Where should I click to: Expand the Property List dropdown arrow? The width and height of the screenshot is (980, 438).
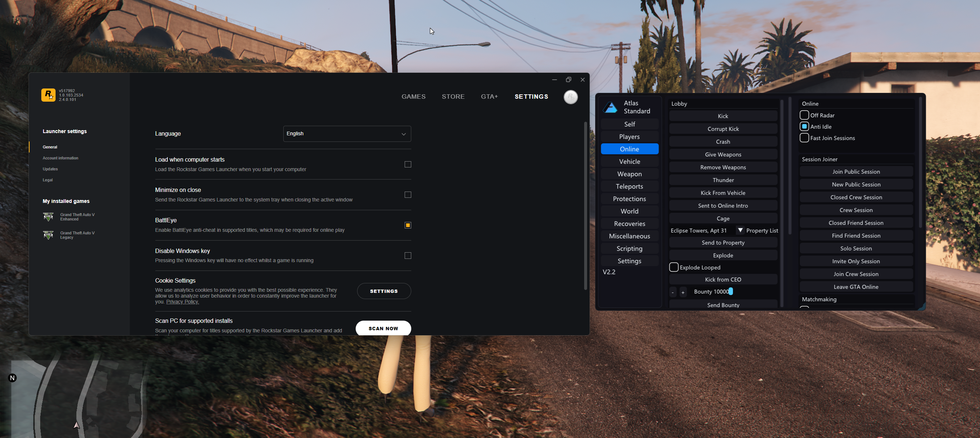point(740,230)
